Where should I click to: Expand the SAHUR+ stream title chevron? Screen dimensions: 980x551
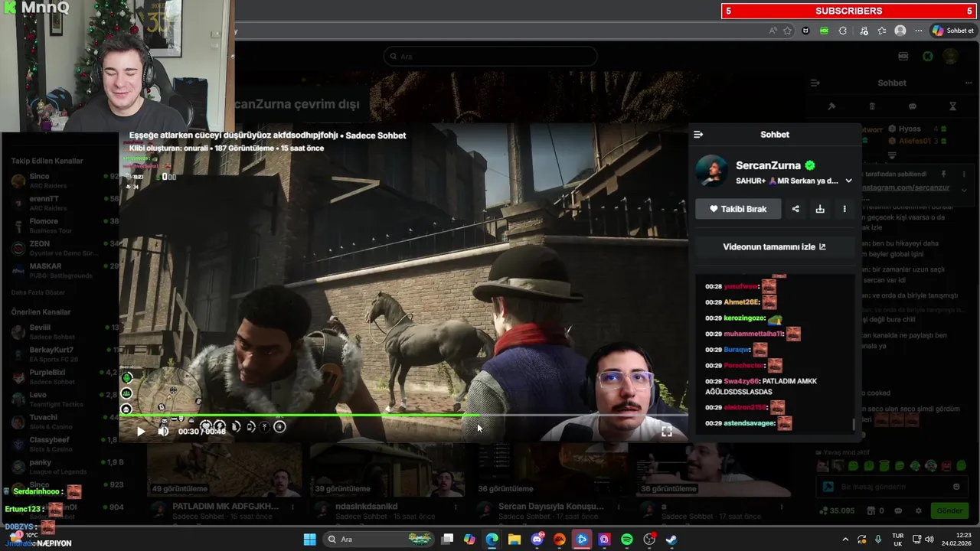coord(848,181)
